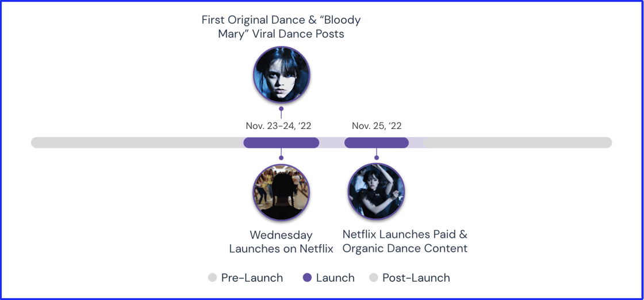Open the braided hair back-view circular photo

click(x=281, y=192)
